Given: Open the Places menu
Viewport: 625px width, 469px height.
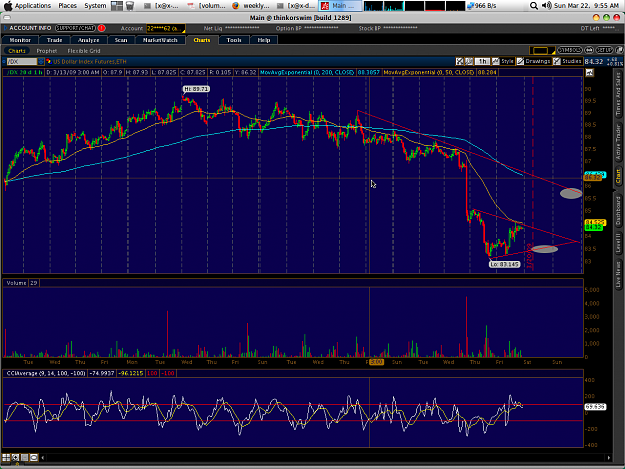Looking at the screenshot, I should point(67,6).
